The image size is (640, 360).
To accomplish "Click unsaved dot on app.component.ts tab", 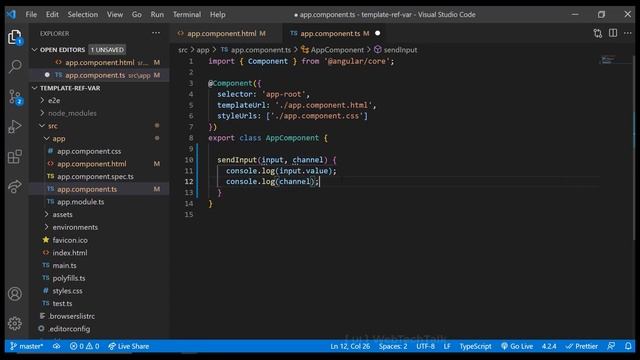I will [378, 33].
